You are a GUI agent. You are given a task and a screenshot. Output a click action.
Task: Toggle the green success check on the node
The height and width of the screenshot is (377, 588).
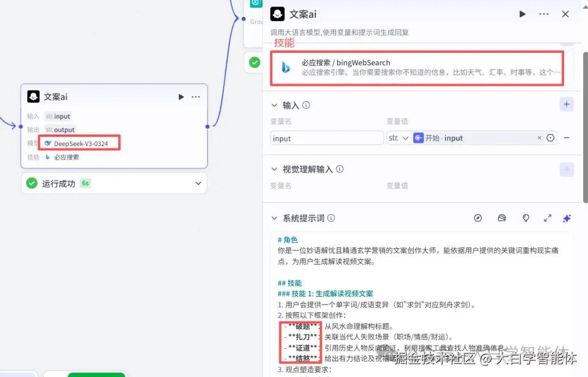point(254,62)
